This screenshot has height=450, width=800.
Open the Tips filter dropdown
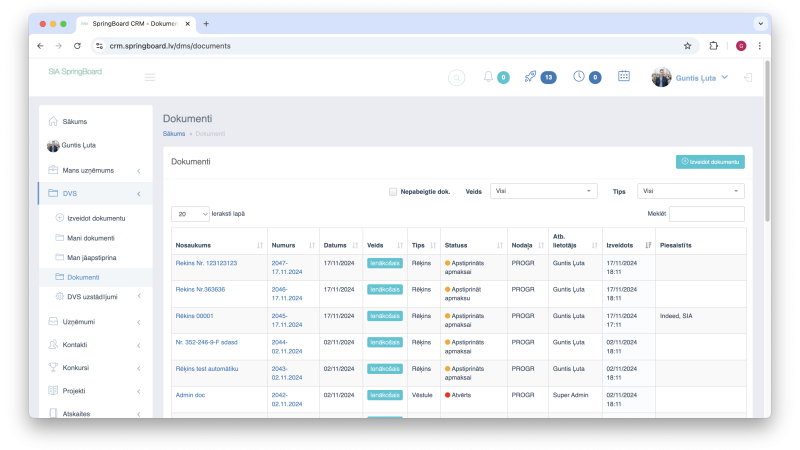click(x=690, y=191)
